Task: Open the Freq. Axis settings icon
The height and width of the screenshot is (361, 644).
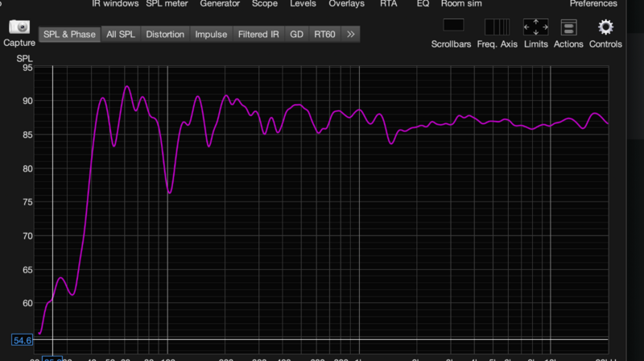Action: (x=497, y=27)
